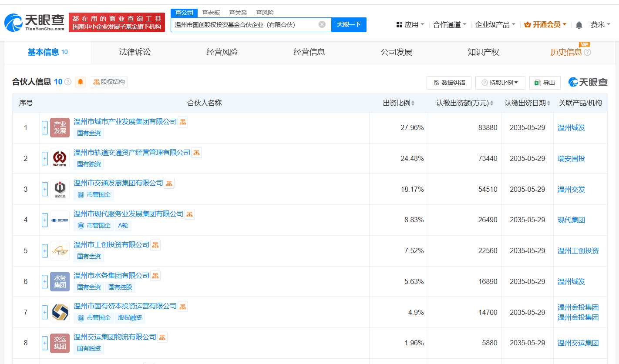Click the 导出 export button
This screenshot has height=364, width=619.
(545, 83)
